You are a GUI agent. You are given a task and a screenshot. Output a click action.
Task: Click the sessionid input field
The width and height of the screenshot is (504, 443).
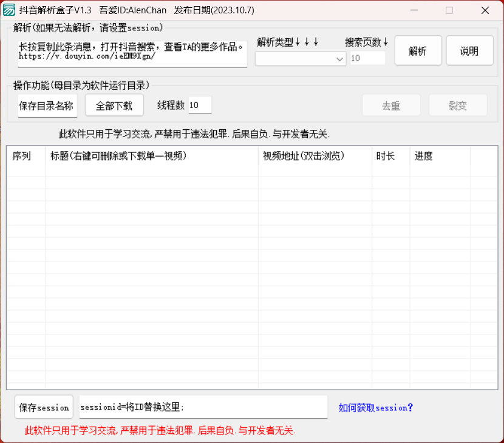coord(203,407)
